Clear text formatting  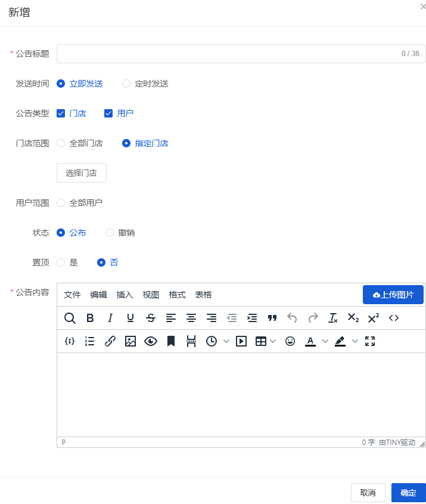point(333,318)
